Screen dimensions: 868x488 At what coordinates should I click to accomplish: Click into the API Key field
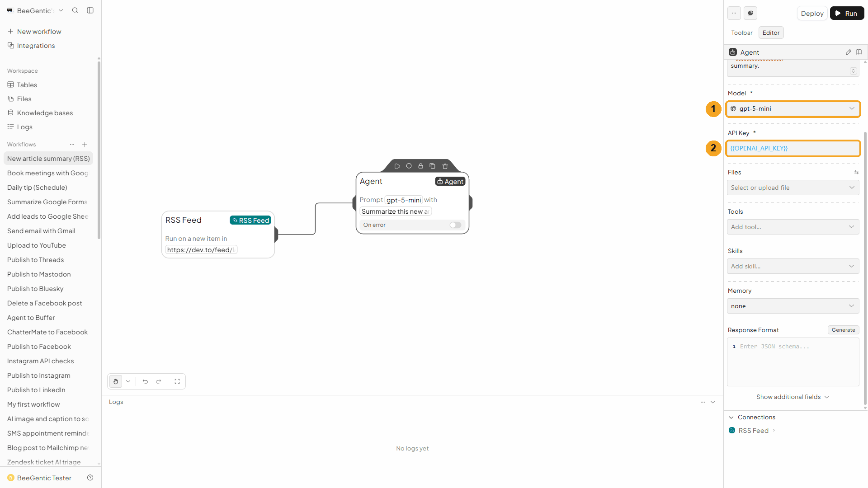[x=793, y=149]
